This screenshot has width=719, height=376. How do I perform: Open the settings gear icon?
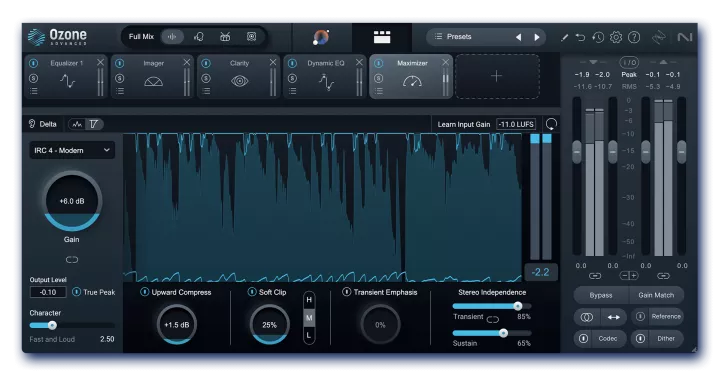616,37
